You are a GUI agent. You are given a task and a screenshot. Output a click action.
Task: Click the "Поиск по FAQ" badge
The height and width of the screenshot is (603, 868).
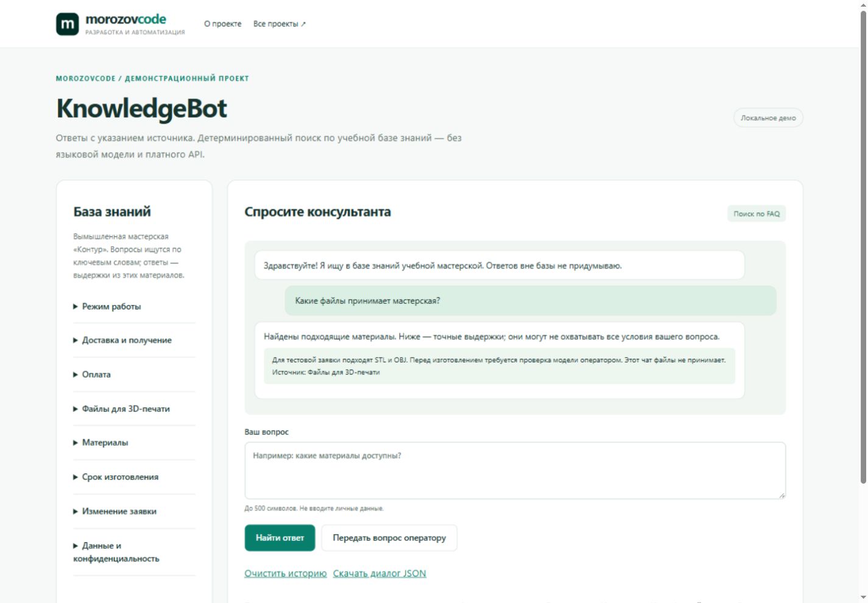pos(757,214)
